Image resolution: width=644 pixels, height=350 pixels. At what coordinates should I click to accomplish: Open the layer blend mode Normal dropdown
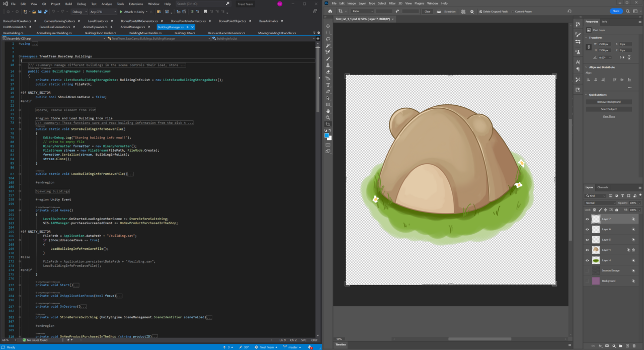tap(600, 203)
